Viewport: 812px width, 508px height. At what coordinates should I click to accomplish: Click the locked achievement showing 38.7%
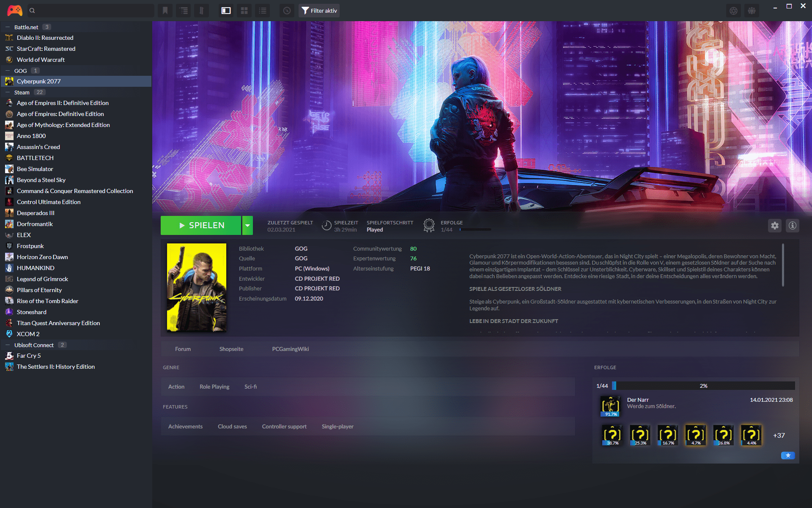tap(612, 435)
